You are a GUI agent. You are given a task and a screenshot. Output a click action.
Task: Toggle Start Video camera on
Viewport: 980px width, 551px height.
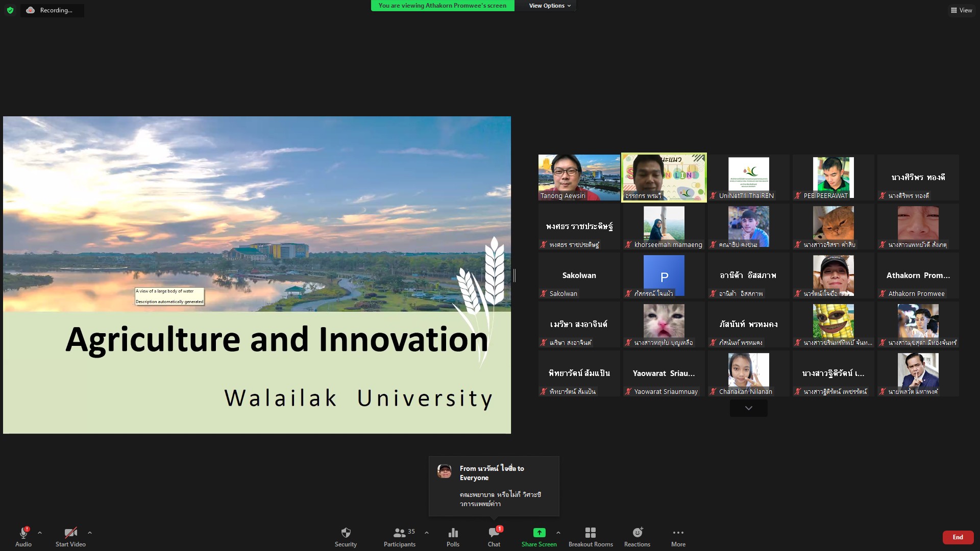coord(70,533)
